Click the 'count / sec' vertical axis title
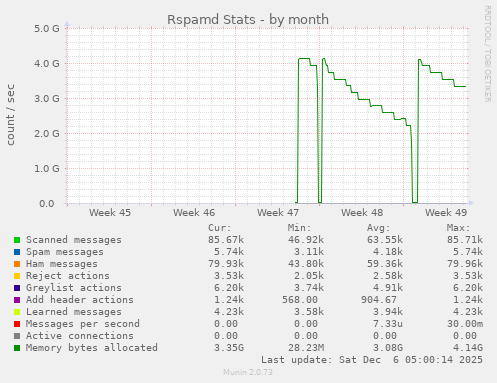The height and width of the screenshot is (383, 497). pos(11,115)
